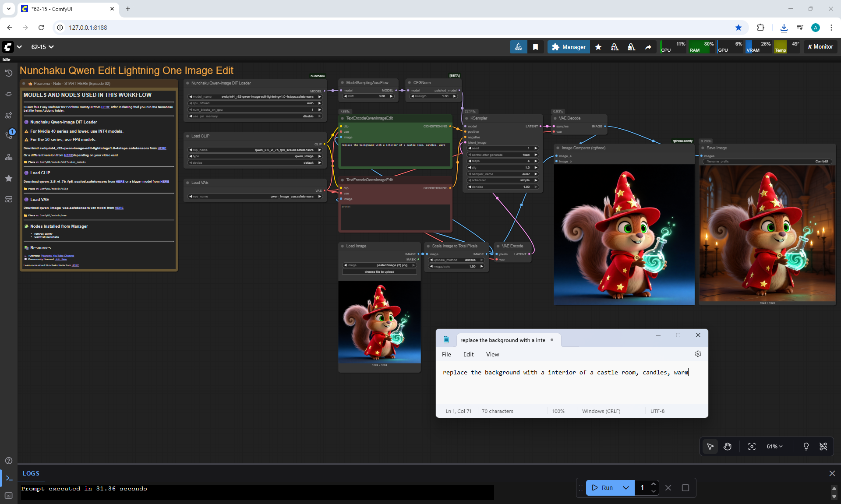Image resolution: width=841 pixels, height=504 pixels.
Task: Toggle the bottom panel terminal icon
Action: (x=9, y=478)
